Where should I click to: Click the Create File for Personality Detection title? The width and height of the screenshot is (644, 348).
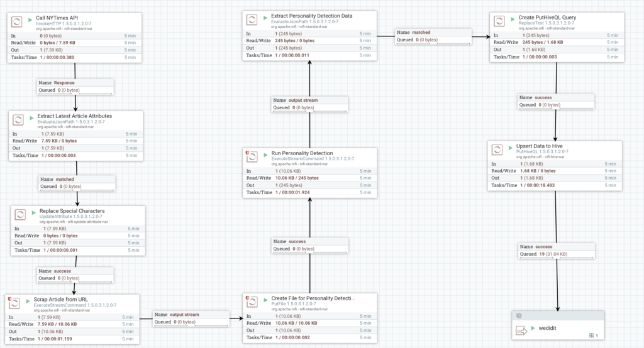[313, 298]
